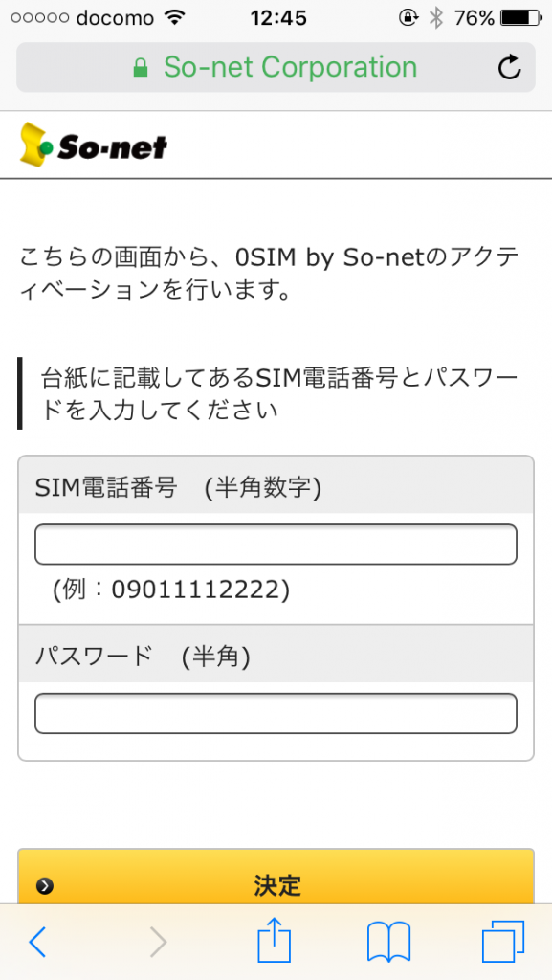The image size is (552, 980).
Task: Tap the Safari back arrow
Action: (x=37, y=942)
